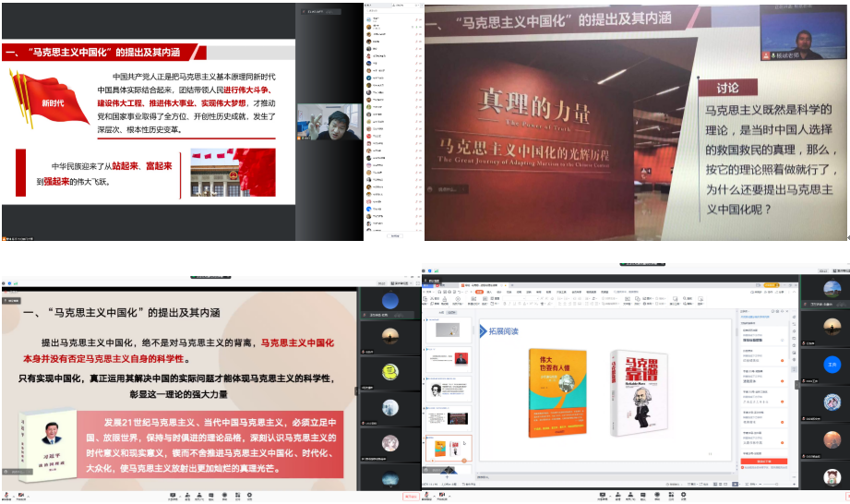The height and width of the screenshot is (504, 850).
Task: Open screen sharing from bottom-left meeting toolbar
Action: coord(173,494)
